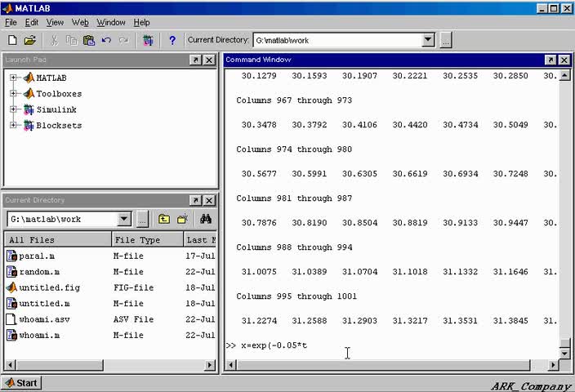The width and height of the screenshot is (575, 392).
Task: Click Command Window vertical scrollbar down arrow
Action: tap(565, 354)
